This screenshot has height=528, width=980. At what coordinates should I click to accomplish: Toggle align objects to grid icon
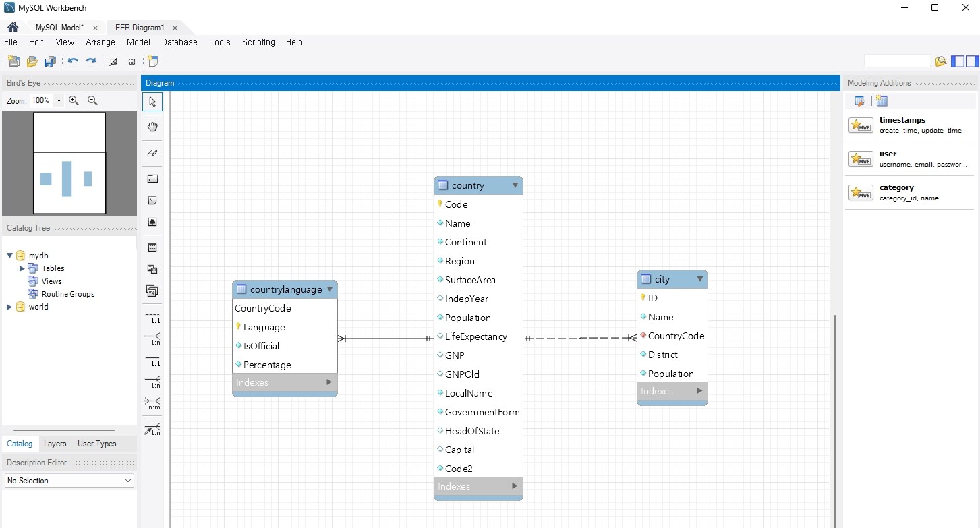132,61
